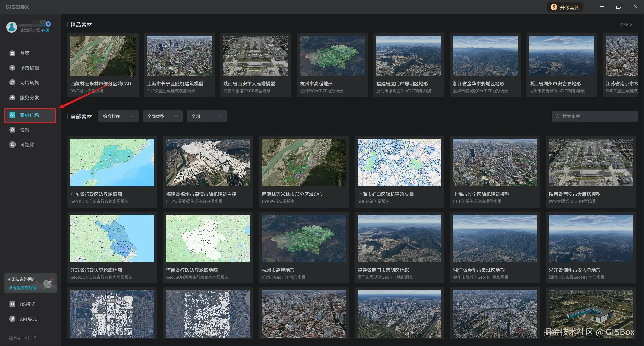Screen dimensions: 644x346
Task: Click the 版本号 v2.1.5 version text
Action: pyautogui.click(x=22, y=338)
